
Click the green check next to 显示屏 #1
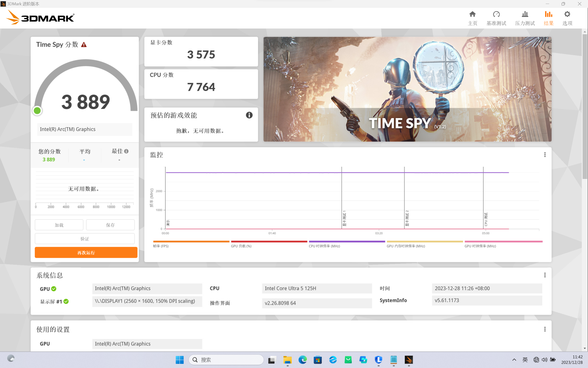66,301
